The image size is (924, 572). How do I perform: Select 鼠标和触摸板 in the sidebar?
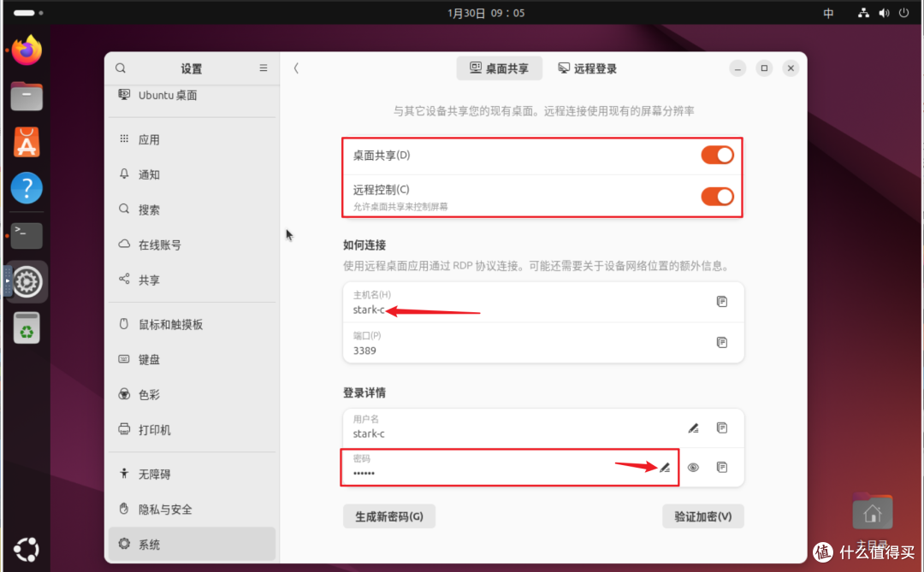pos(192,325)
